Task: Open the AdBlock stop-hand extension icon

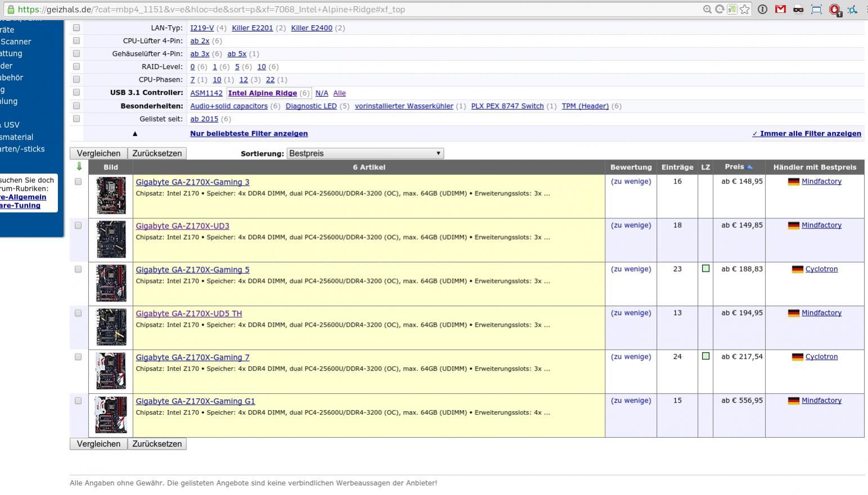Action: click(x=835, y=10)
